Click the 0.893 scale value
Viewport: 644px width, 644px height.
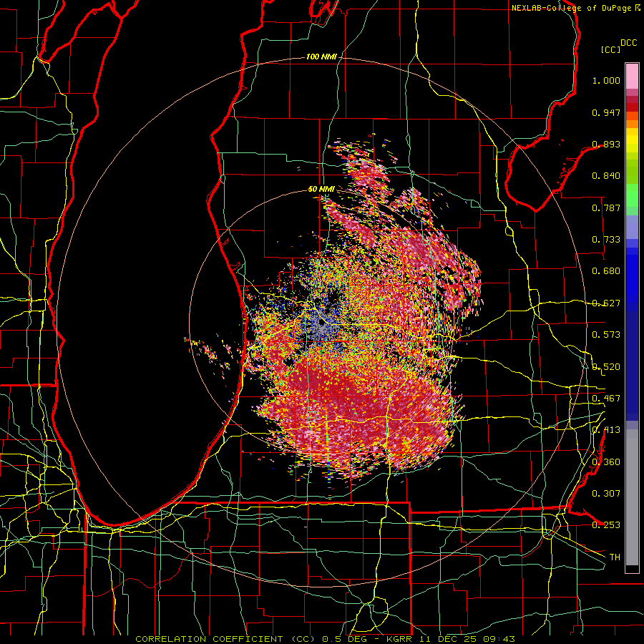click(x=606, y=144)
